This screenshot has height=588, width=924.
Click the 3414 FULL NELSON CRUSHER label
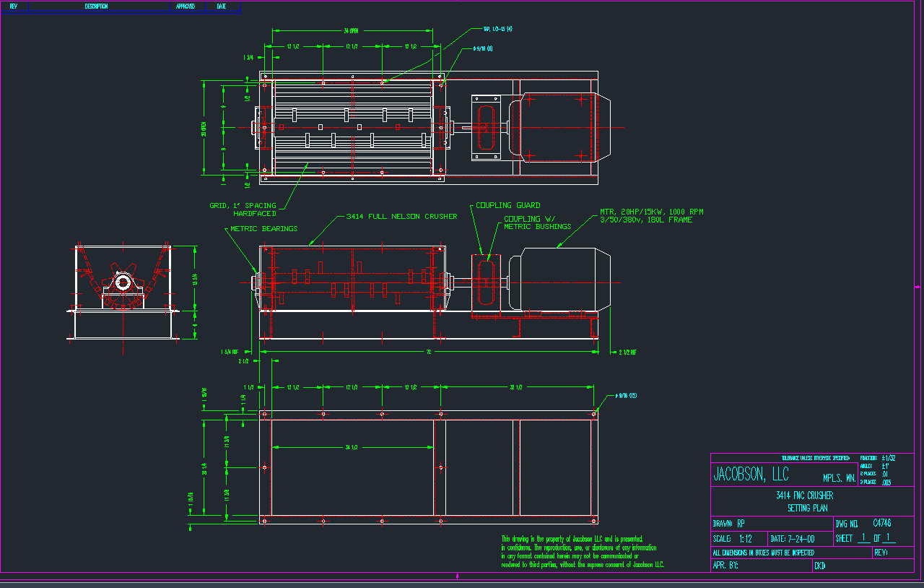(x=401, y=216)
